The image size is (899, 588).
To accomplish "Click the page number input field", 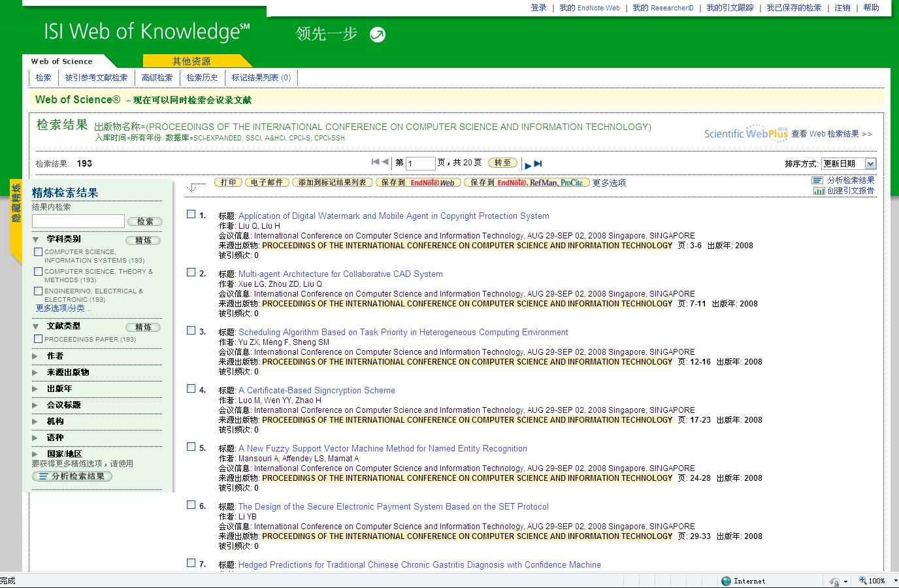I will (420, 163).
